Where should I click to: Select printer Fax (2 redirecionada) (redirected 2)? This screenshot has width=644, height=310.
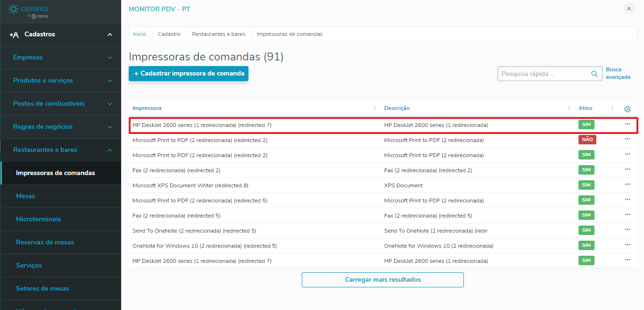point(176,170)
